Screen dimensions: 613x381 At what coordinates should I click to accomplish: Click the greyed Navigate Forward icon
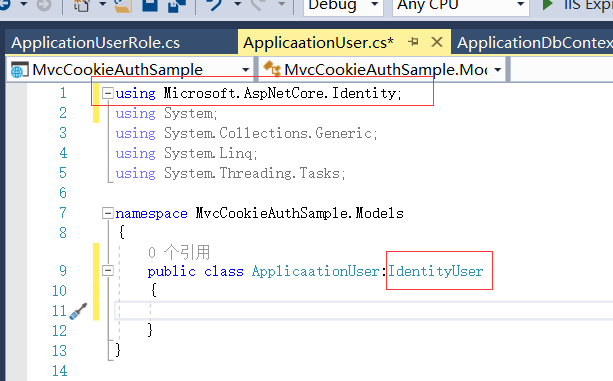tap(44, 4)
